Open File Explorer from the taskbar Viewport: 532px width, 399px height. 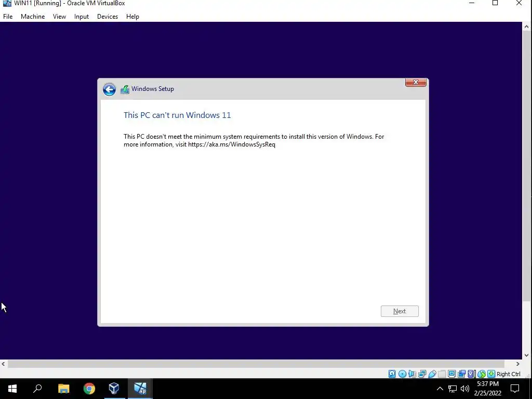(x=64, y=389)
